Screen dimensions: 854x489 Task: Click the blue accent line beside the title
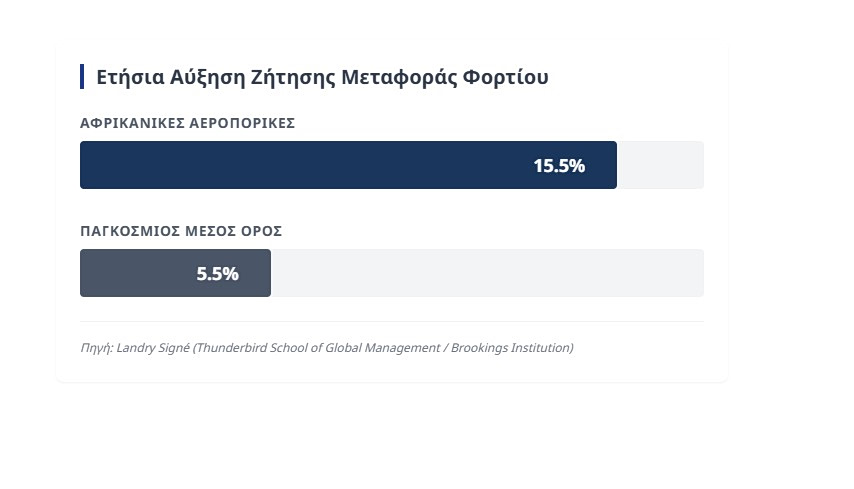tap(82, 77)
